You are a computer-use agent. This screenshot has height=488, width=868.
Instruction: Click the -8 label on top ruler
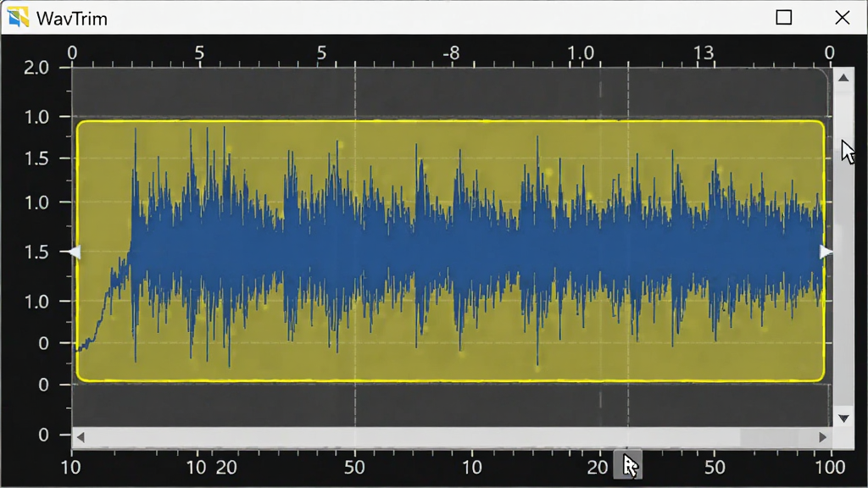point(451,53)
